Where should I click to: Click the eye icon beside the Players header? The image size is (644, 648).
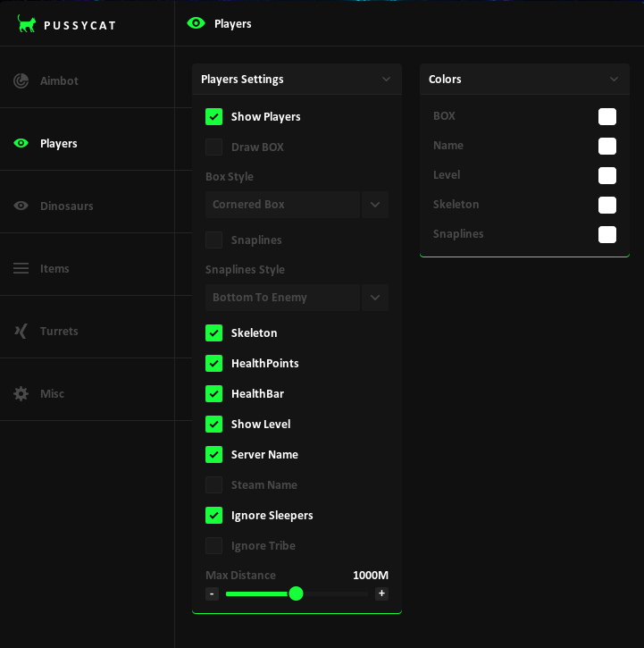196,23
